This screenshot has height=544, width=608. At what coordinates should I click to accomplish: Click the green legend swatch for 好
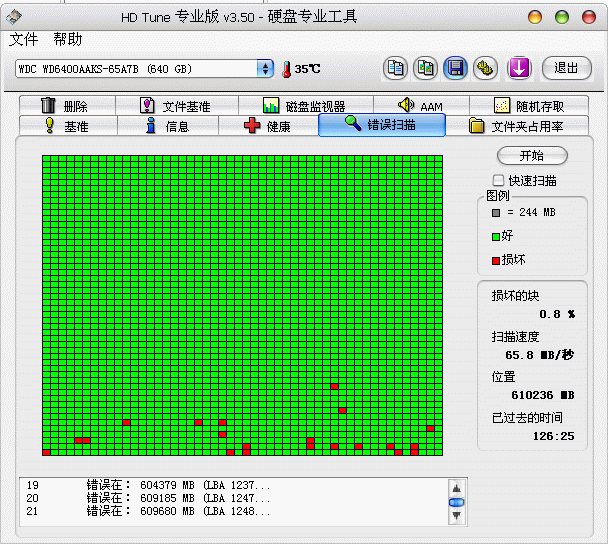point(496,237)
